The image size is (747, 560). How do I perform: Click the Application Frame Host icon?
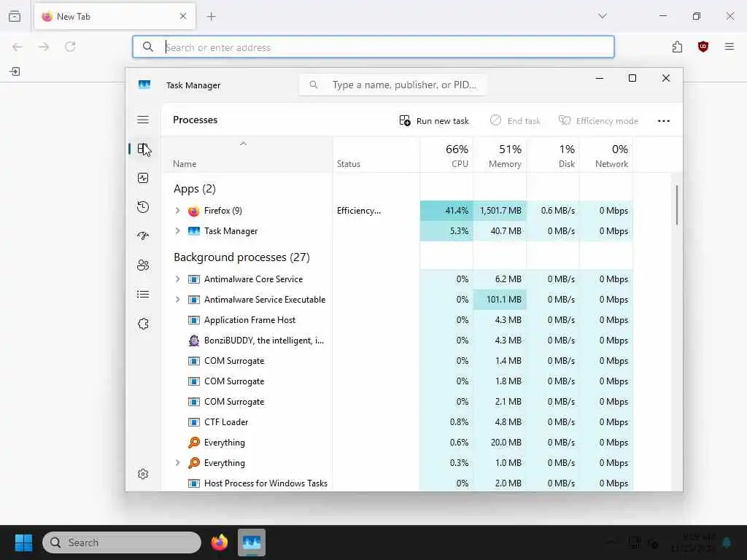(x=193, y=321)
